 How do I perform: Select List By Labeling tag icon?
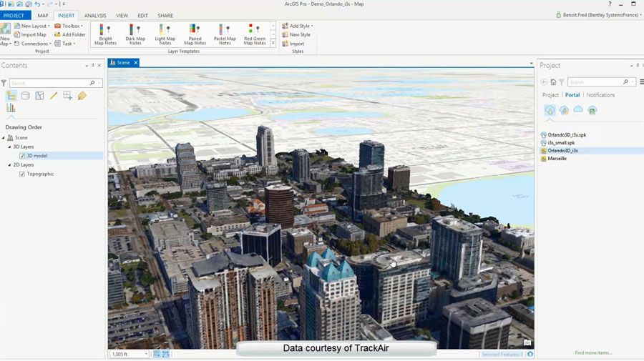[x=82, y=96]
